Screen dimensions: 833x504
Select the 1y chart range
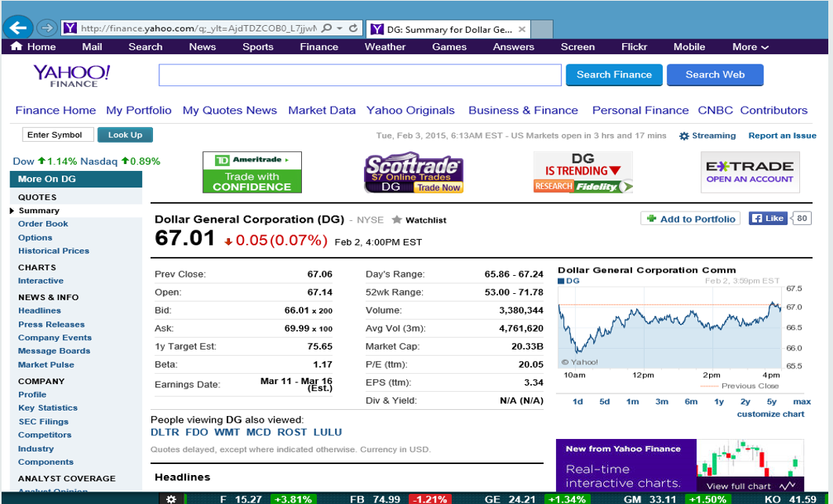[x=718, y=401]
